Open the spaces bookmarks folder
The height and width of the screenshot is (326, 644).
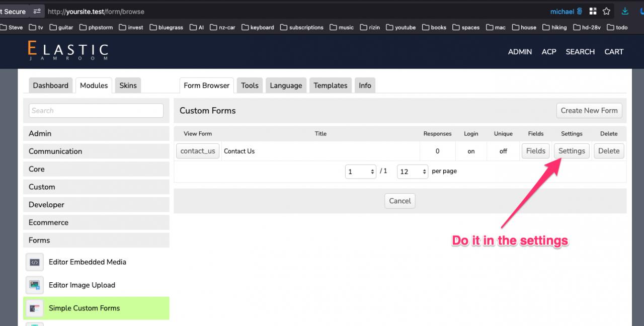click(x=466, y=27)
